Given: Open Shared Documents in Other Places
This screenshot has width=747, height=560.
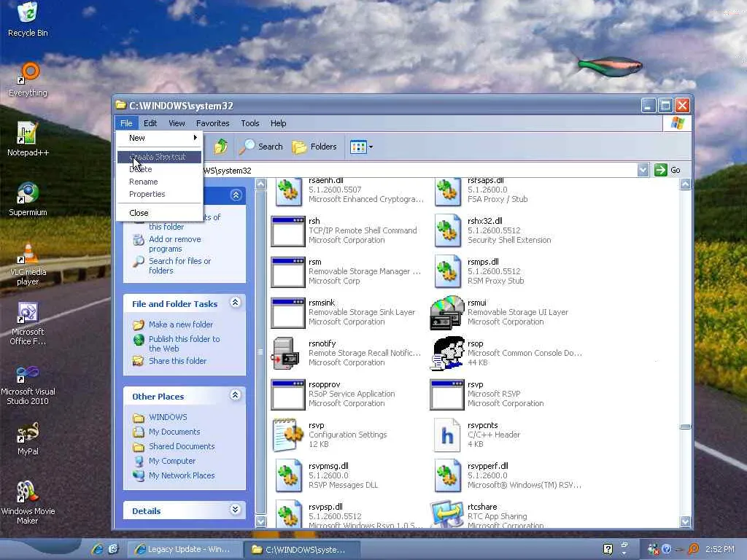Looking at the screenshot, I should (x=182, y=446).
